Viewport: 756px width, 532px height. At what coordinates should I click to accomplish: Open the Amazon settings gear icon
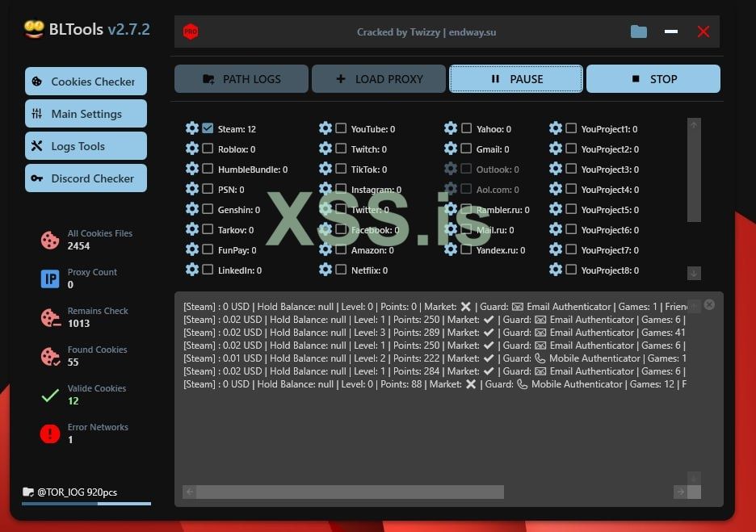tap(325, 249)
